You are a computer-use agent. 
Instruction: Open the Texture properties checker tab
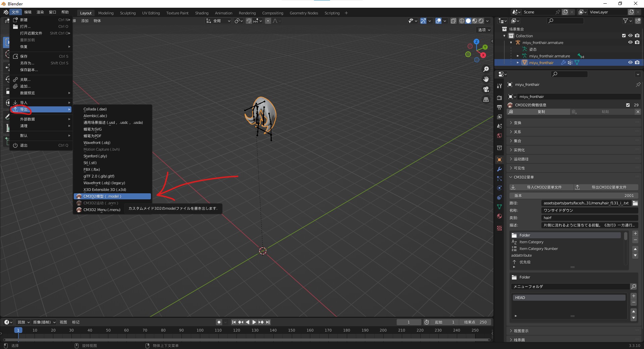499,228
